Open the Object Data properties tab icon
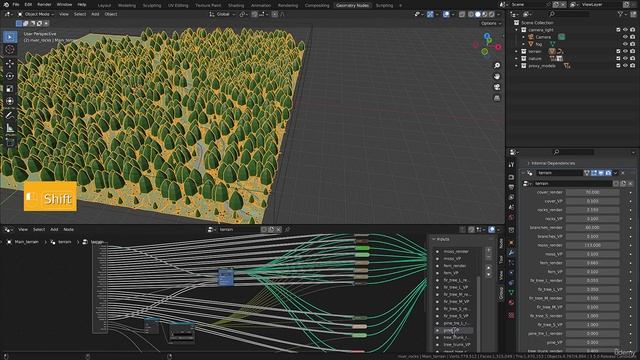 (511, 292)
